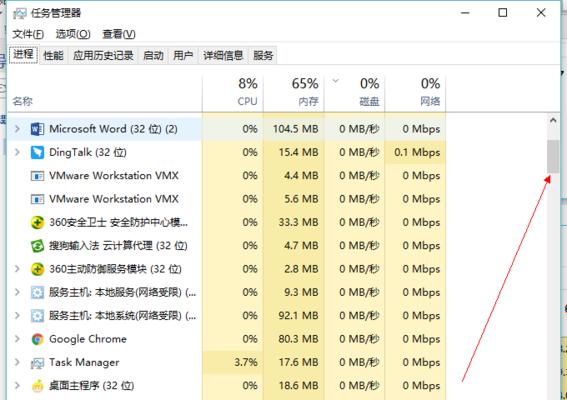Image resolution: width=567 pixels, height=400 pixels.
Task: Maximize the Task Manager window
Action: tap(503, 13)
